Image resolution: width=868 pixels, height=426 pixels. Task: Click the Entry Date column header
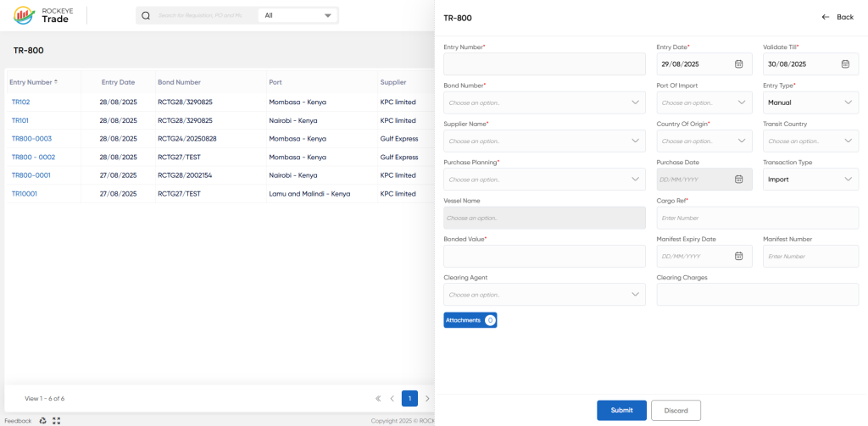118,82
